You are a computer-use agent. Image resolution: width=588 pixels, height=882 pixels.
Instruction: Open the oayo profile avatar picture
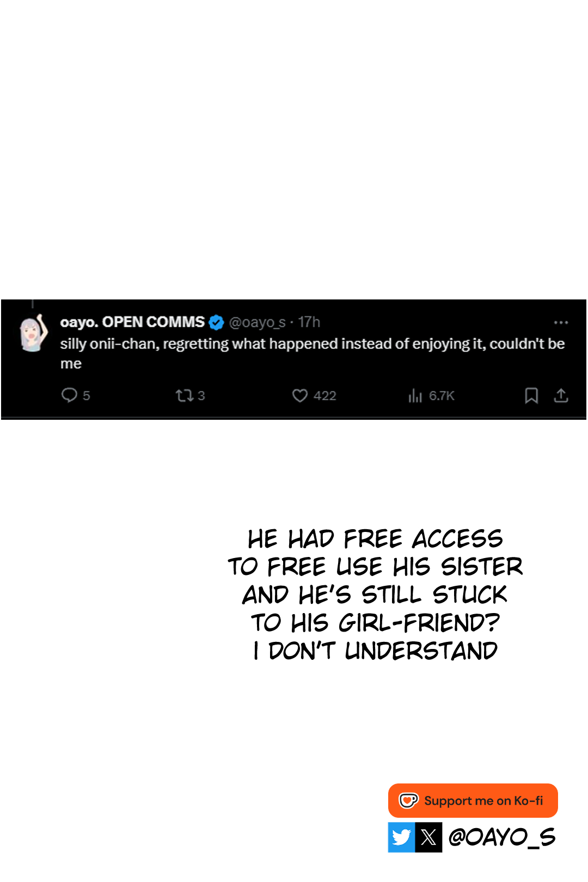[34, 332]
